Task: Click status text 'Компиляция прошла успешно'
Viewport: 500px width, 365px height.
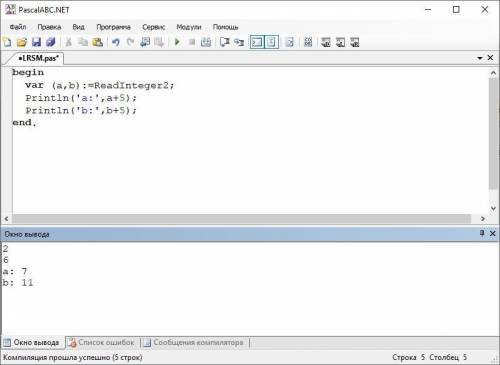Action: coord(57,358)
